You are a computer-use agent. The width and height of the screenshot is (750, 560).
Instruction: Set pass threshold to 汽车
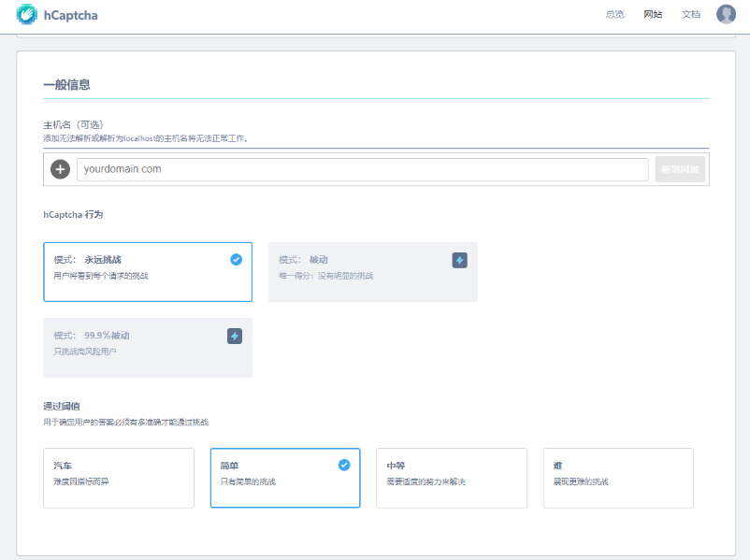tap(118, 478)
